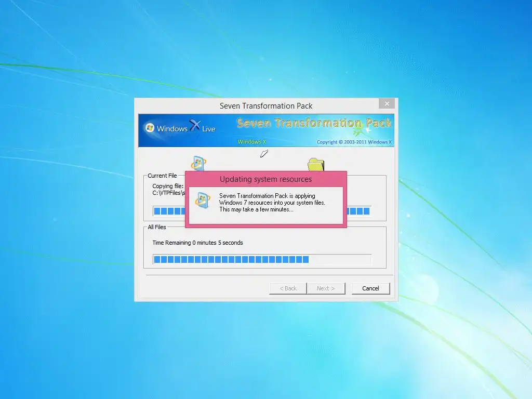Screen dimensions: 532x399
Task: Click the All Files progress bar
Action: (262, 260)
